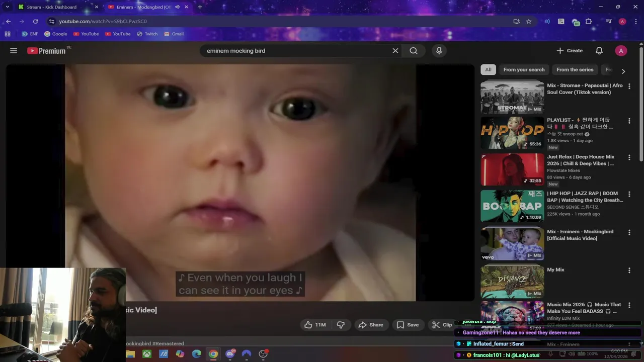Open the extension icon with DE badge
Screen dimensions: 644x362
click(576, 22)
